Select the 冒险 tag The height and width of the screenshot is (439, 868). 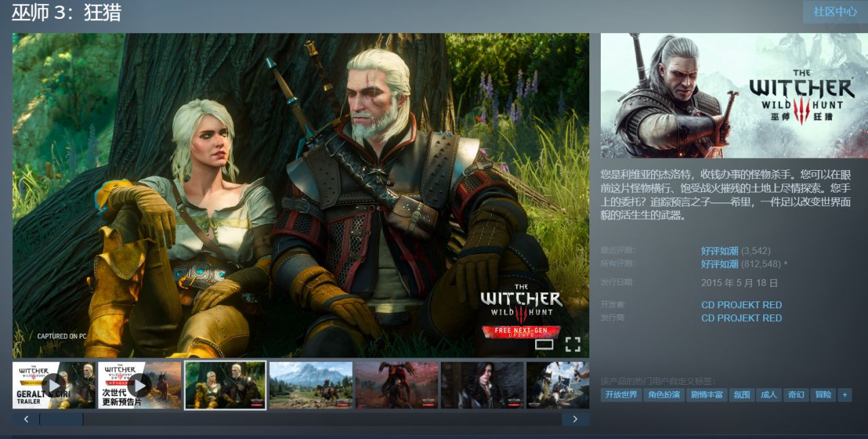click(823, 394)
